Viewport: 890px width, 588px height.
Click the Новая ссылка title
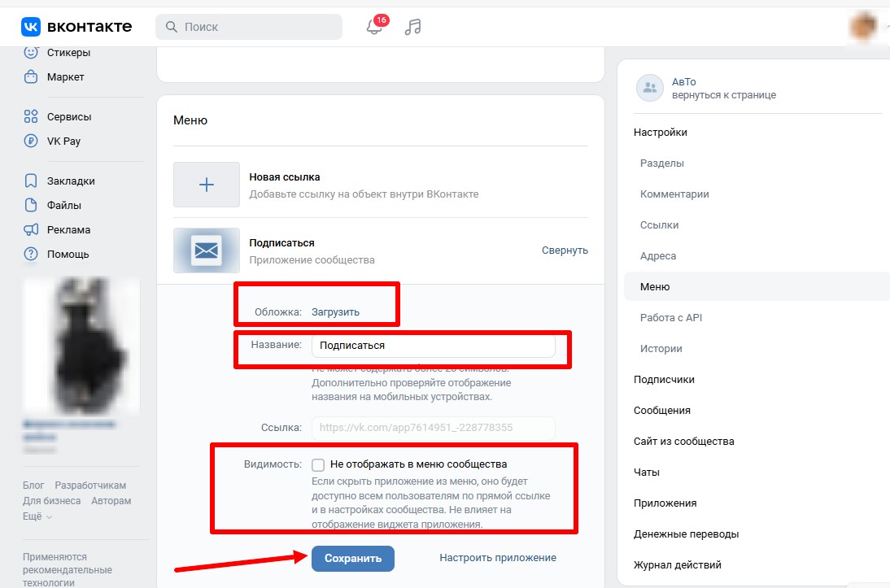coord(285,177)
